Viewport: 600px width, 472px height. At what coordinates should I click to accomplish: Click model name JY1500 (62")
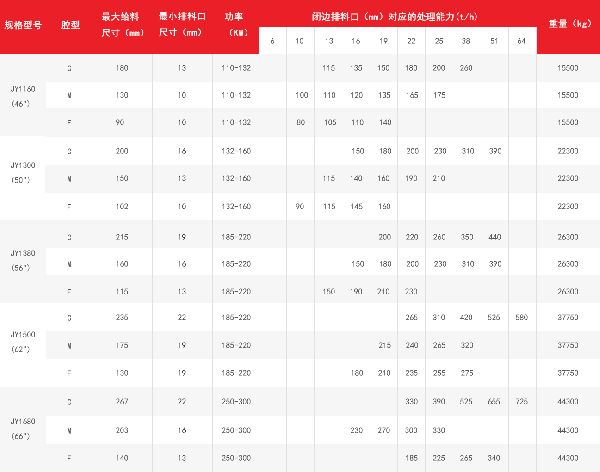23,342
